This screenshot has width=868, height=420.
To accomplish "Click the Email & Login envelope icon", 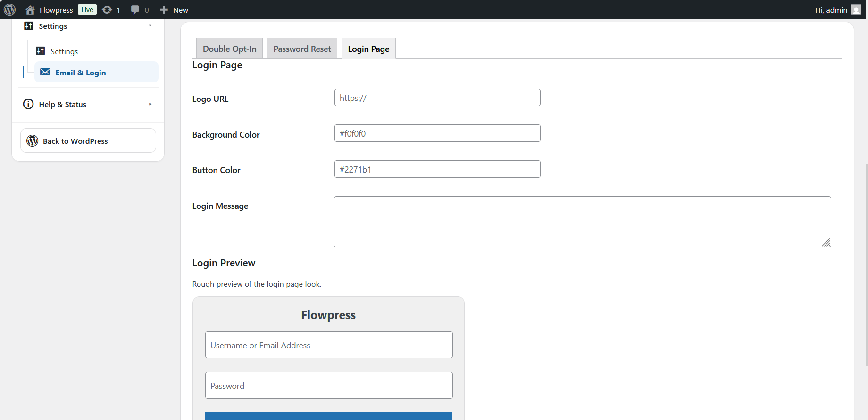I will pyautogui.click(x=45, y=72).
